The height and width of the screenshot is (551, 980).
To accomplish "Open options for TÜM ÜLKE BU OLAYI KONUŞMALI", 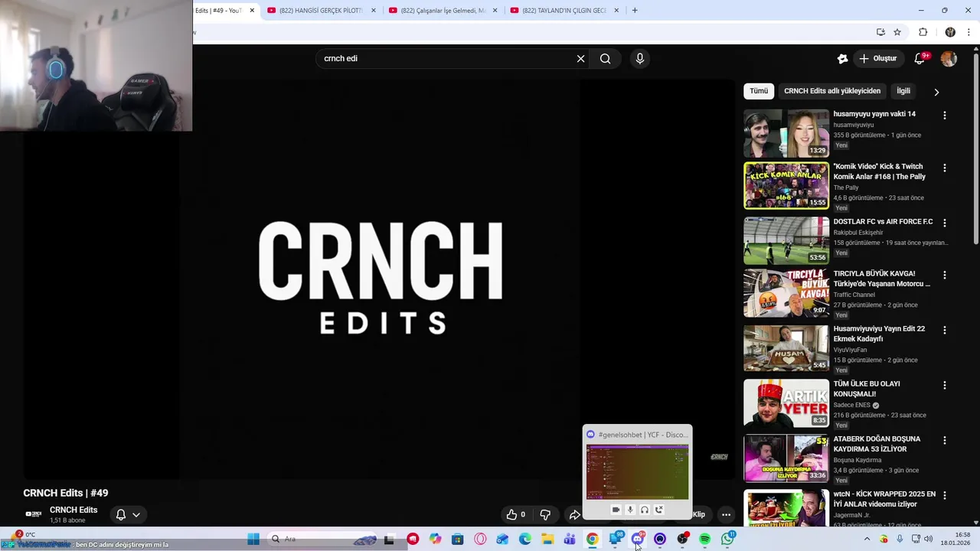I will (944, 385).
